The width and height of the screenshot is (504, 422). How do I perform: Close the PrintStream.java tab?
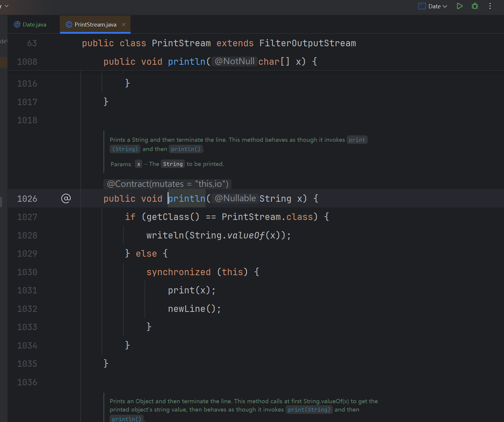coord(124,24)
